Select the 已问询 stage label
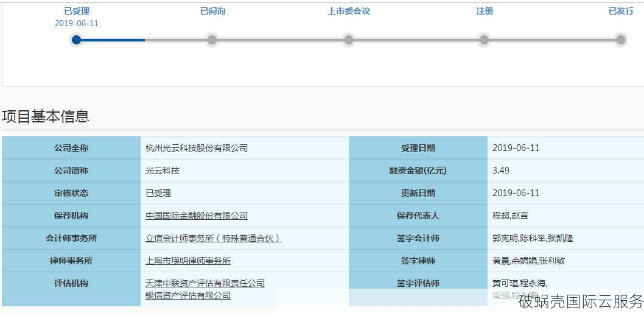This screenshot has height=313, width=644. click(212, 12)
